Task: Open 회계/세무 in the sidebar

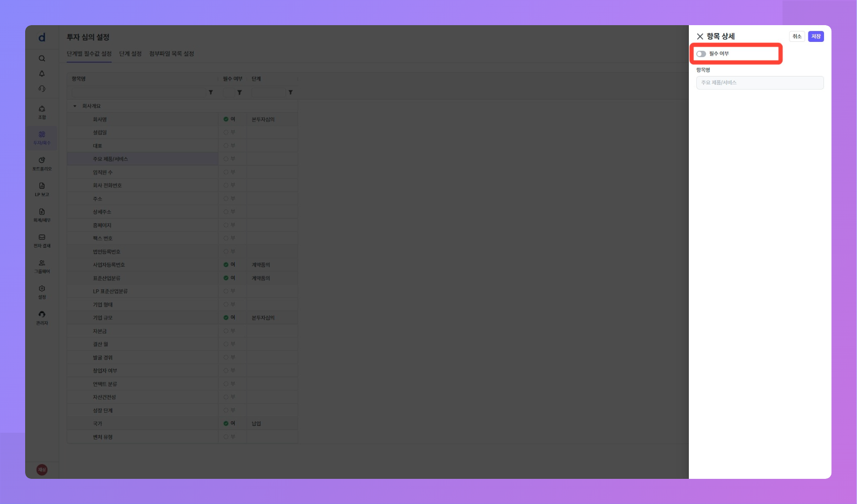Action: [x=42, y=215]
